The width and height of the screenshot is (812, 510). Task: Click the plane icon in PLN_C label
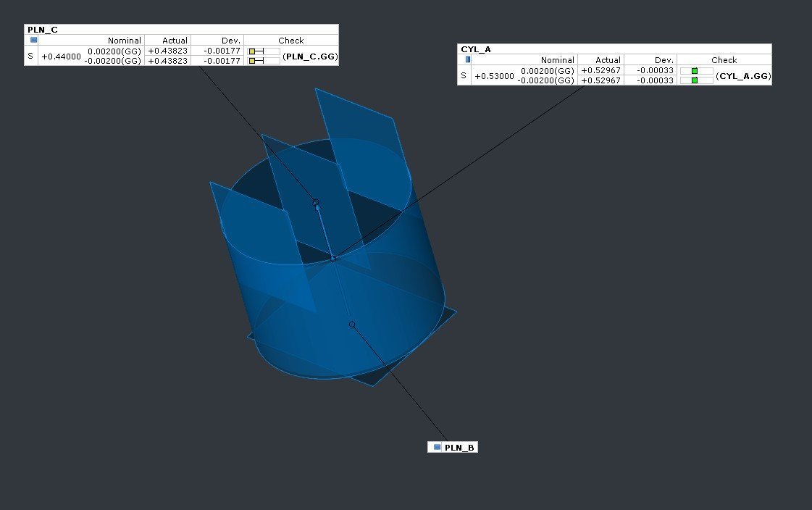point(33,41)
